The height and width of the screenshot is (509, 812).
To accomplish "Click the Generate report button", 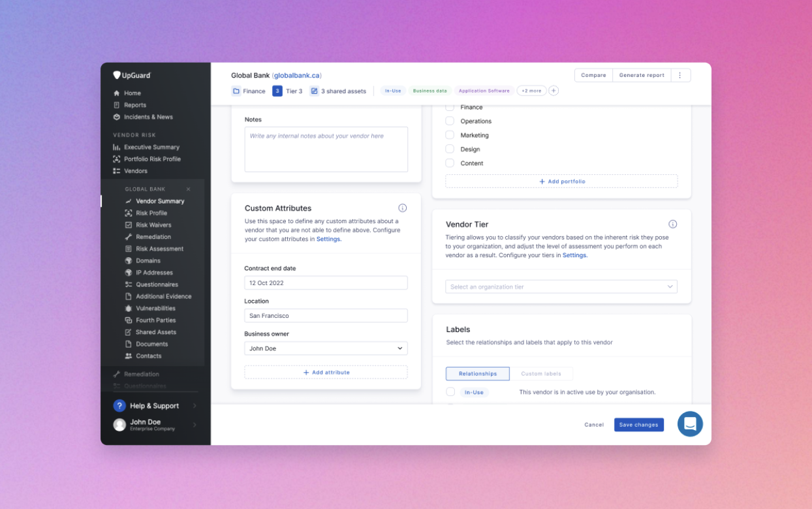I will [642, 75].
